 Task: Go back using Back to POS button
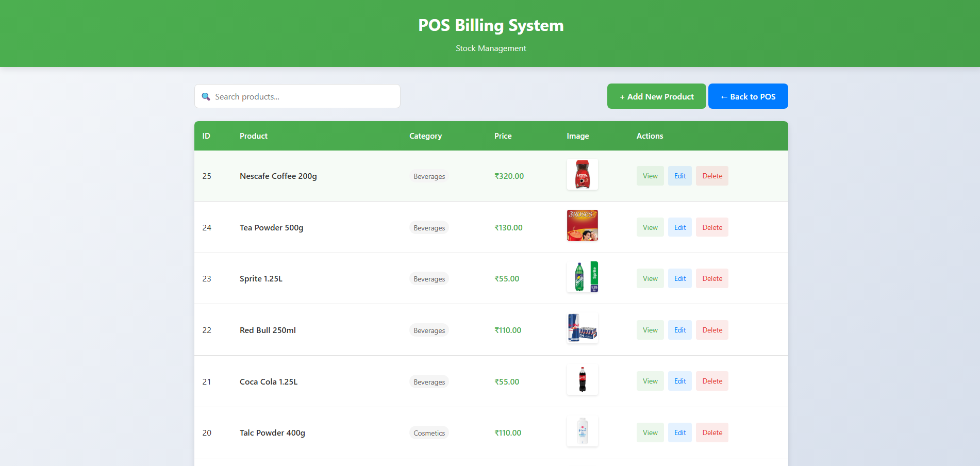[748, 96]
